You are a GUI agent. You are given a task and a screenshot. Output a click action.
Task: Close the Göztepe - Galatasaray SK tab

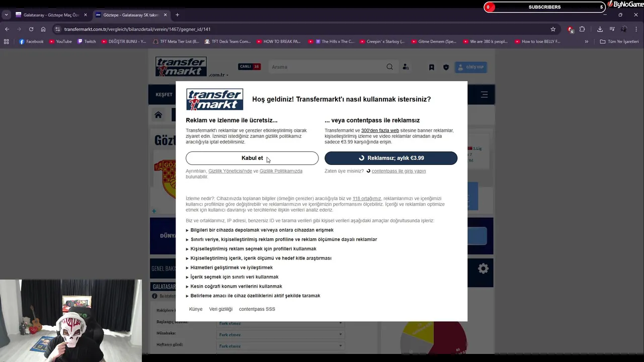pos(165,15)
